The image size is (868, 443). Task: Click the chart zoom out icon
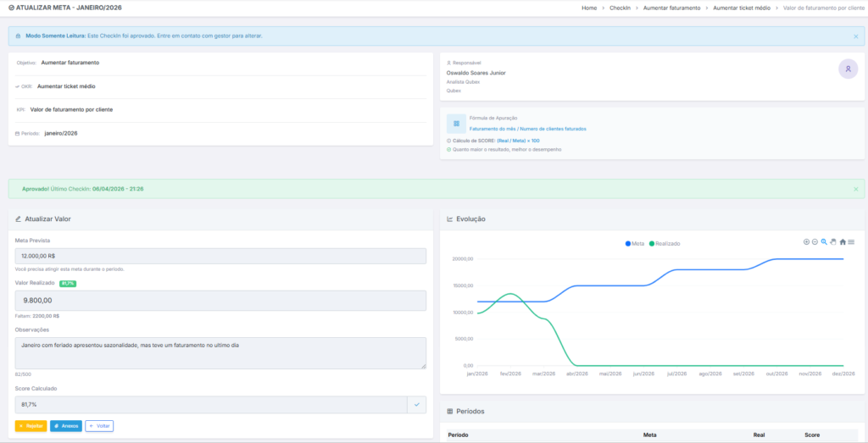[815, 242]
